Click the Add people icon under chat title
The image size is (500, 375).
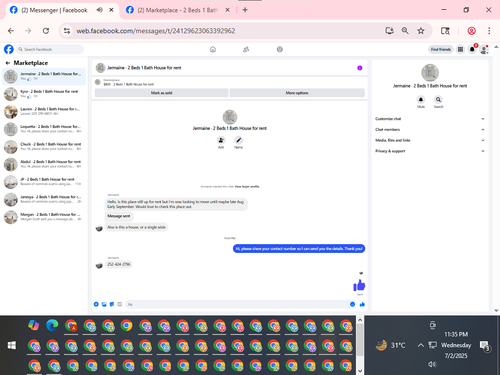[x=221, y=140]
